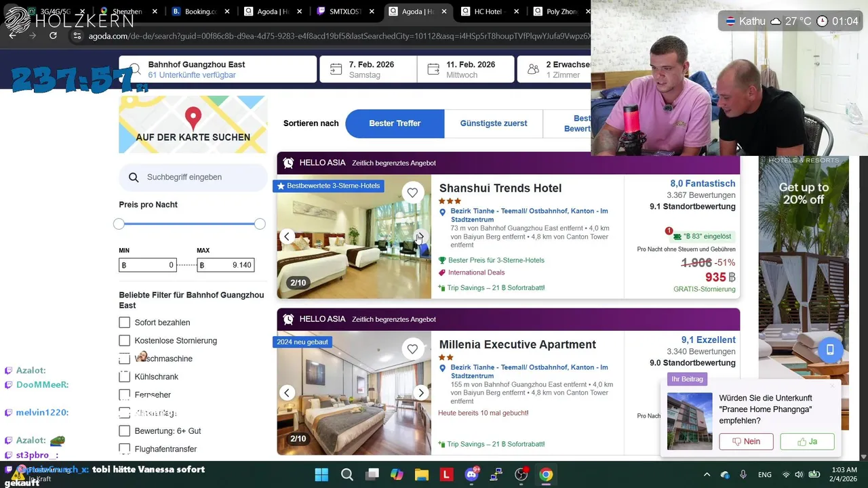
Task: Check the Flughafentransfer filter
Action: coord(124,449)
